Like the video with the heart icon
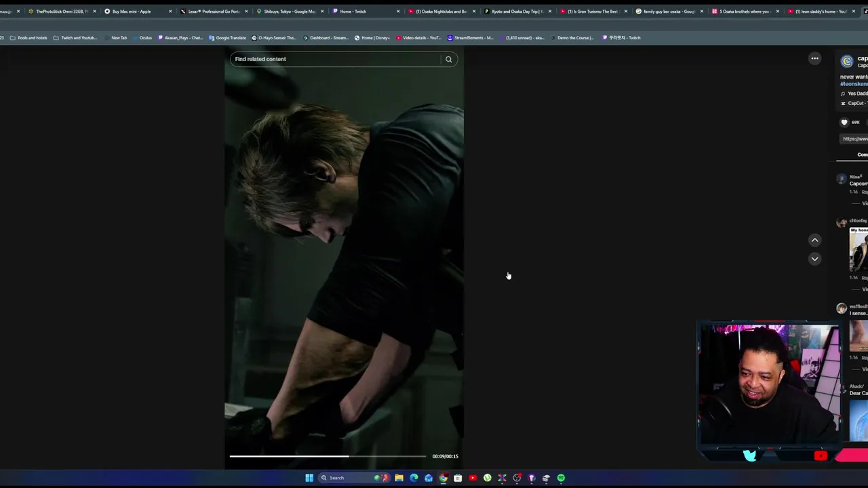 pyautogui.click(x=844, y=123)
